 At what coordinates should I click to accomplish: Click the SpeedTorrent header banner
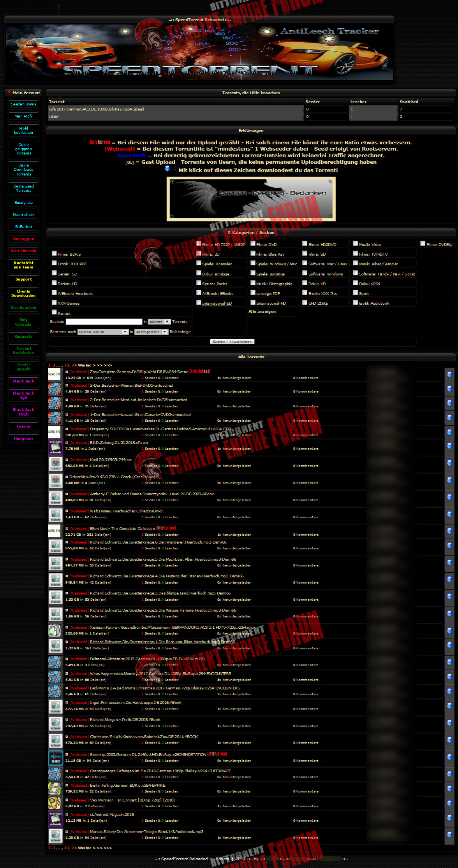pyautogui.click(x=199, y=52)
